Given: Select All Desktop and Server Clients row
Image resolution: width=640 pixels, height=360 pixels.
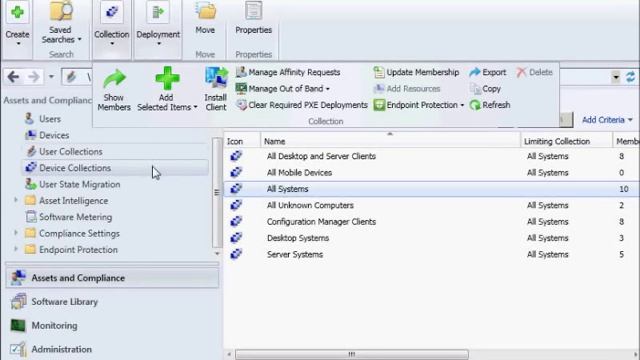Looking at the screenshot, I should [432, 156].
